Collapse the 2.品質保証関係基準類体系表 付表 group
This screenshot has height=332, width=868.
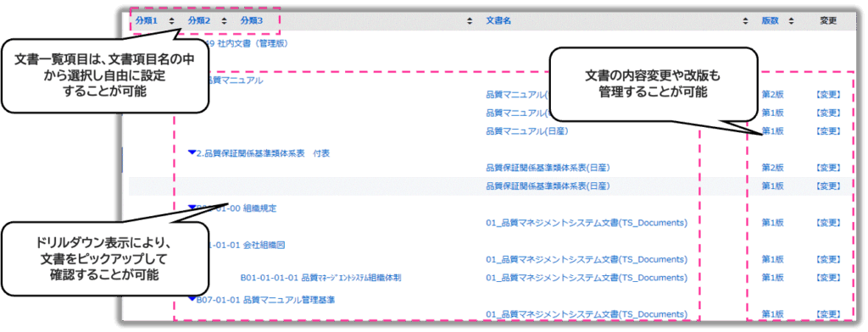click(192, 152)
